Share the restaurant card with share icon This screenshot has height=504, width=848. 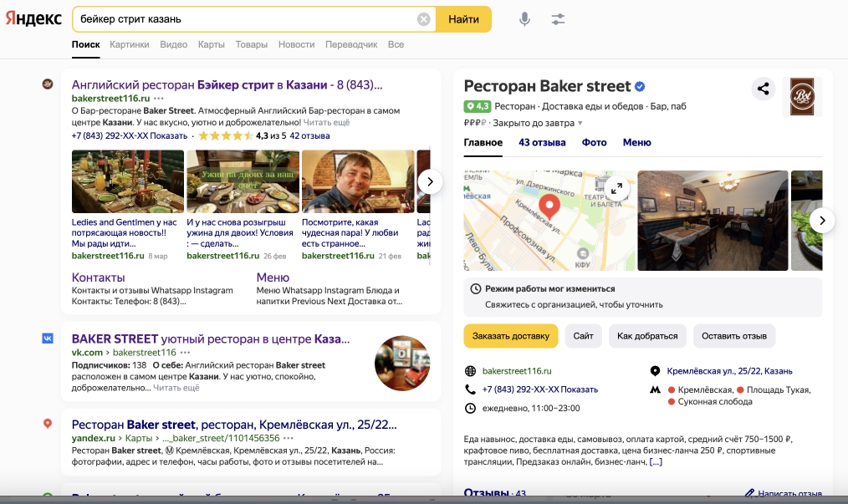point(763,89)
